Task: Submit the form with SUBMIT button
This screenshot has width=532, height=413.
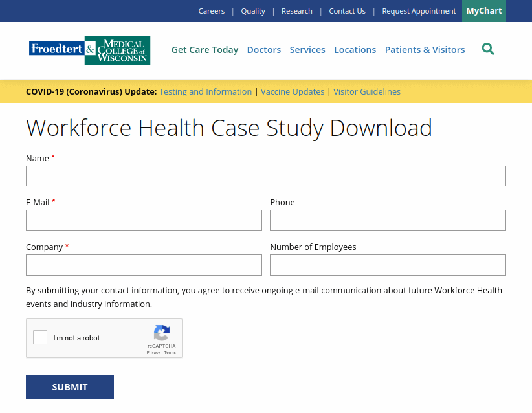Action: point(70,387)
